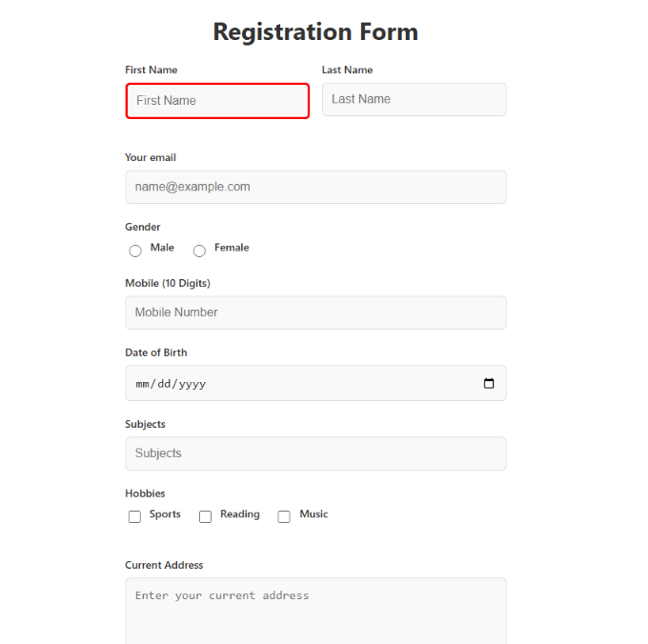
Task: Focus the Mobile Number field
Action: tap(315, 312)
